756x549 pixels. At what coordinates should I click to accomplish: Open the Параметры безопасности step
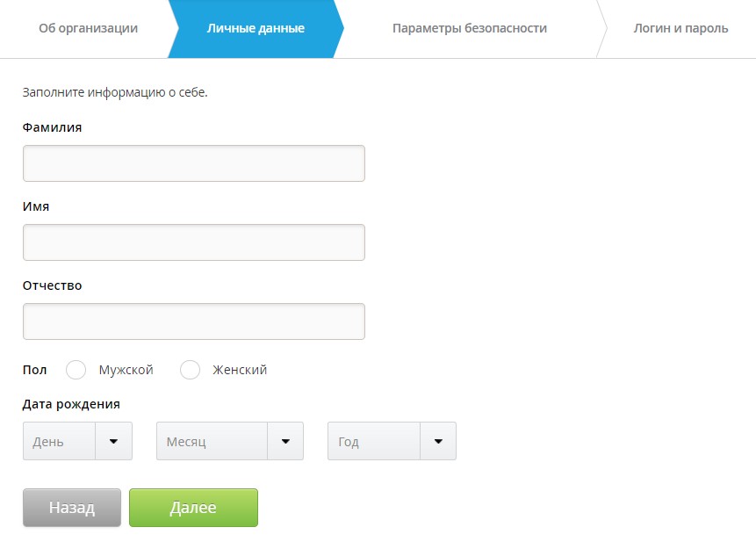[470, 28]
